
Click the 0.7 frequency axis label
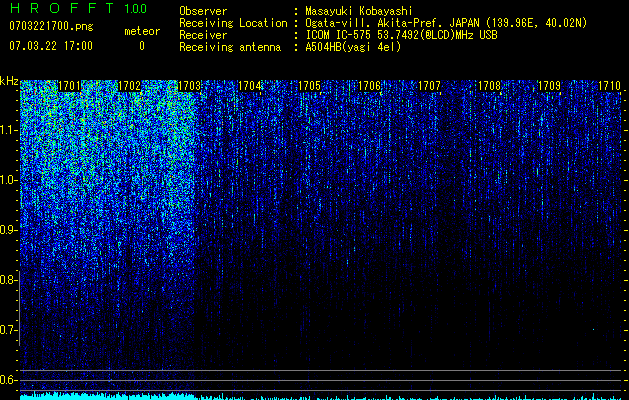coord(8,330)
